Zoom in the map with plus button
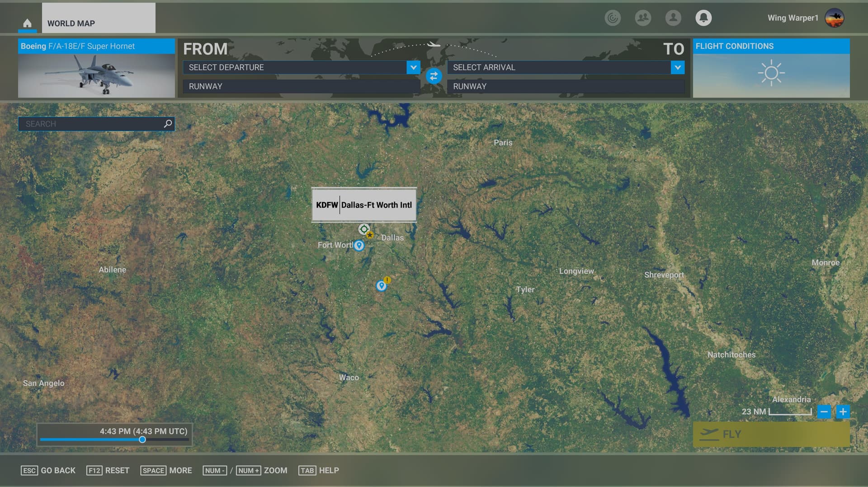 click(x=843, y=412)
